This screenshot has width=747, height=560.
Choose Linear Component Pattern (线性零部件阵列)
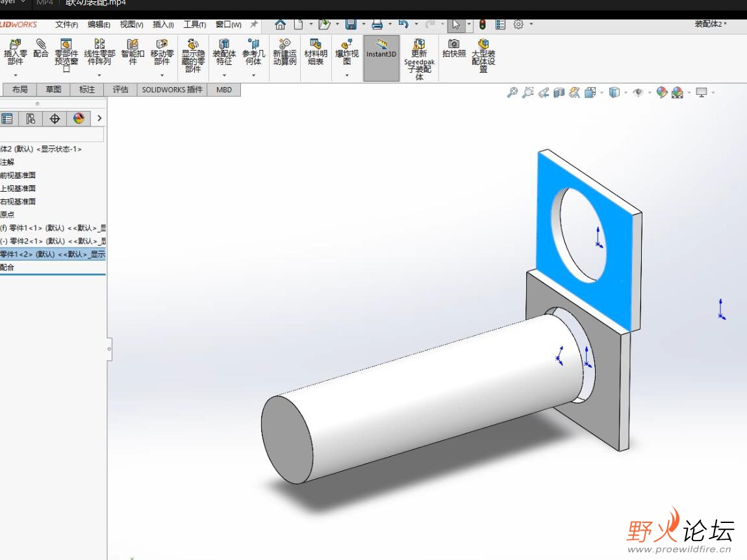coord(99,52)
